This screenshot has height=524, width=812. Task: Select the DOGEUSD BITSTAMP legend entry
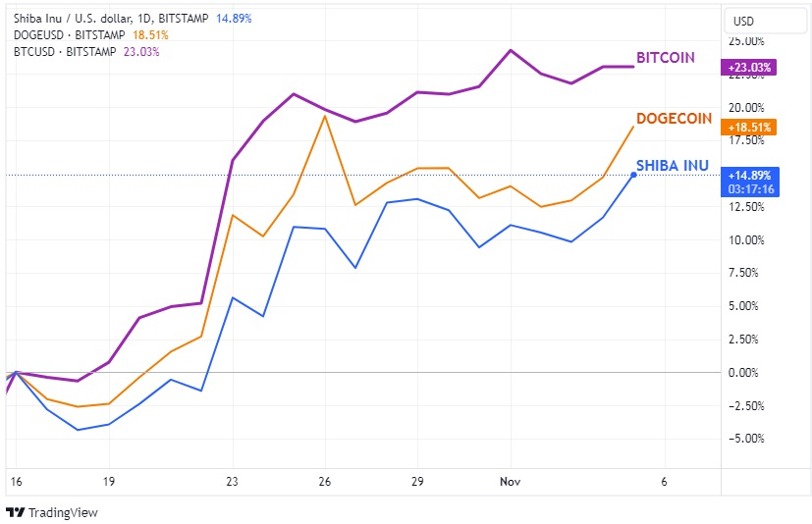70,34
